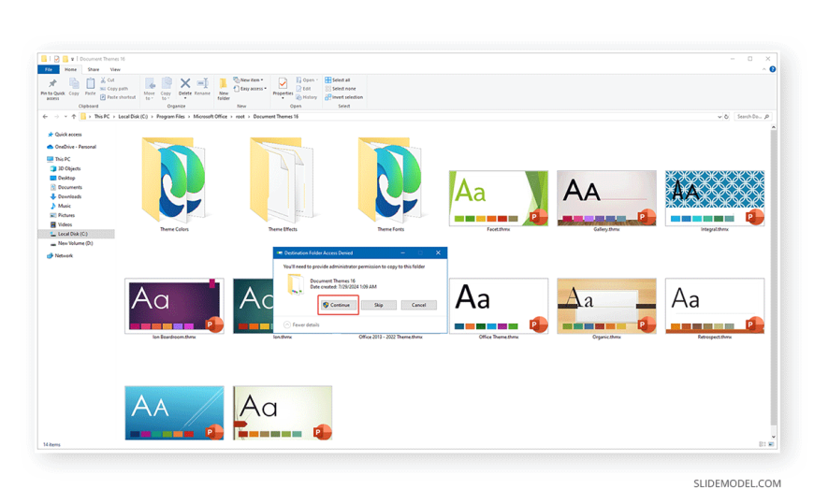Viewport: 814px width, 504px height.
Task: Collapse Fewer details in the dialog
Action: [x=301, y=324]
